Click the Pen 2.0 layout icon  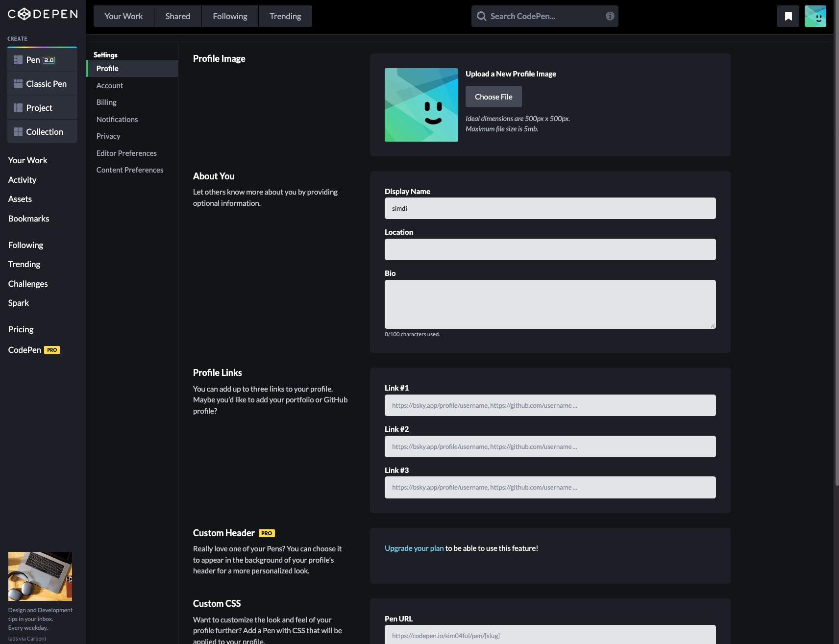[x=18, y=60]
